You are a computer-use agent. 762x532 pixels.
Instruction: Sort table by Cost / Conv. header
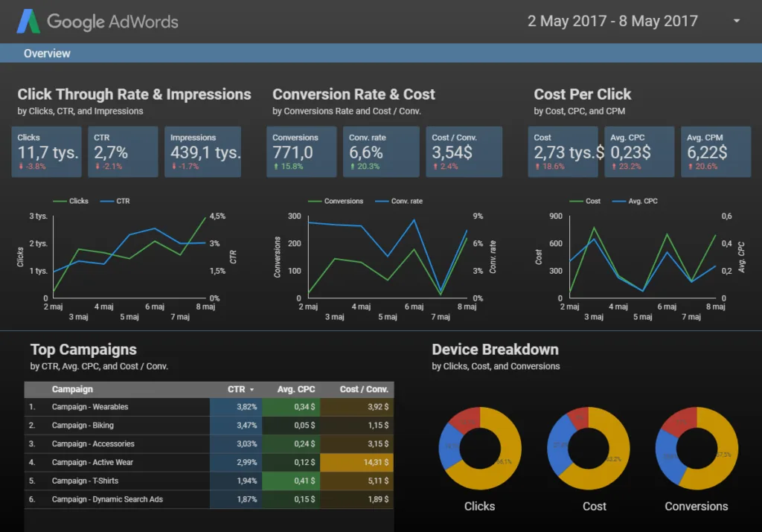(364, 389)
